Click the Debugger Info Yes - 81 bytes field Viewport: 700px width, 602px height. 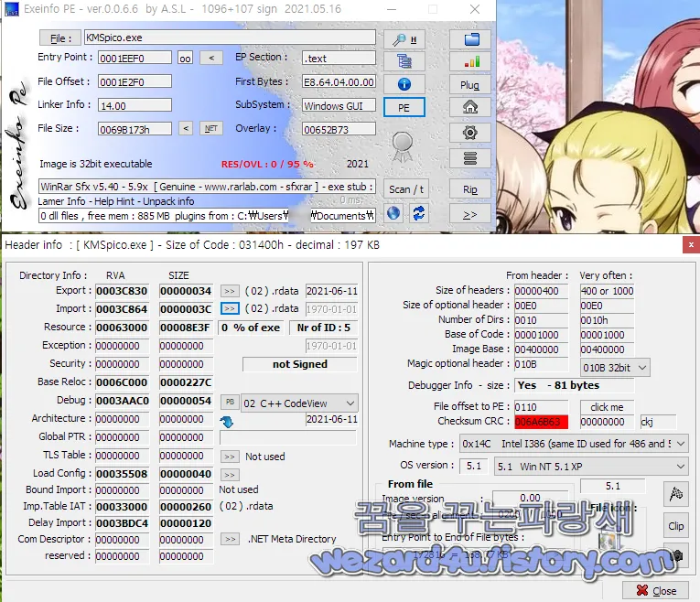[x=574, y=385]
